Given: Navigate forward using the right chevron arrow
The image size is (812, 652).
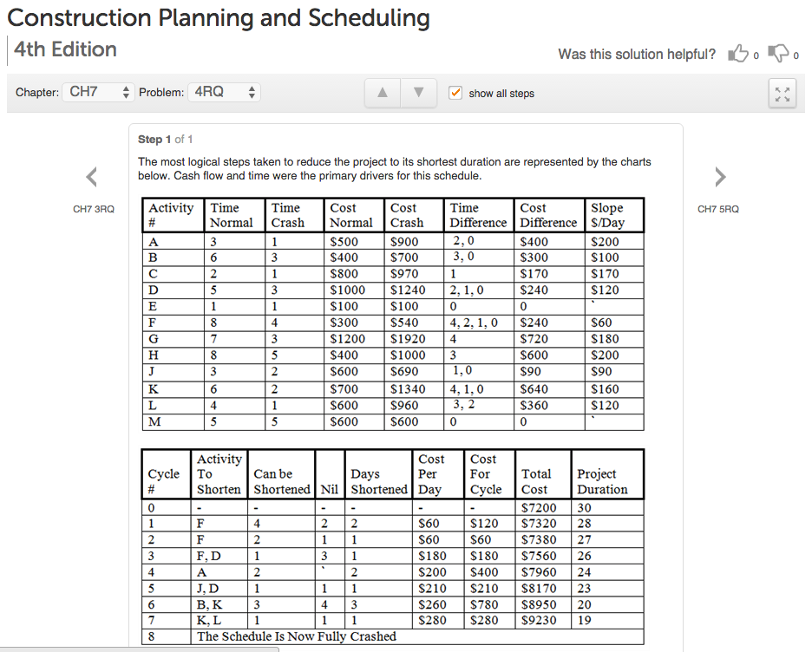Looking at the screenshot, I should (x=719, y=177).
